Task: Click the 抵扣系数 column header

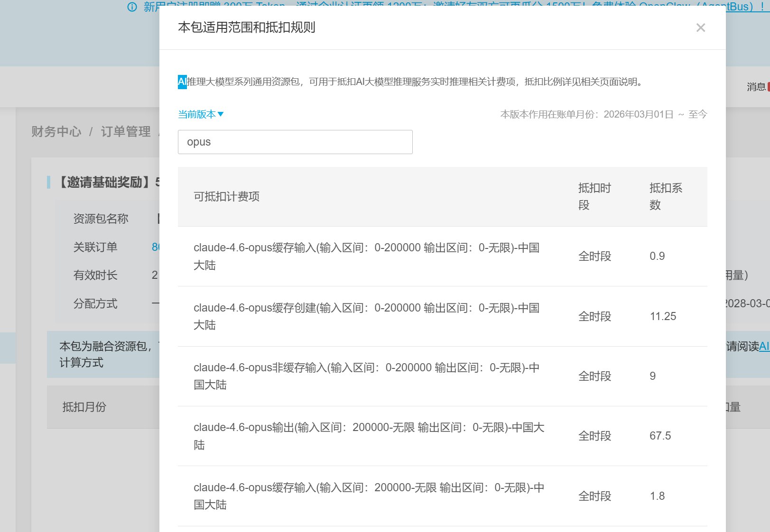Action: pyautogui.click(x=666, y=197)
